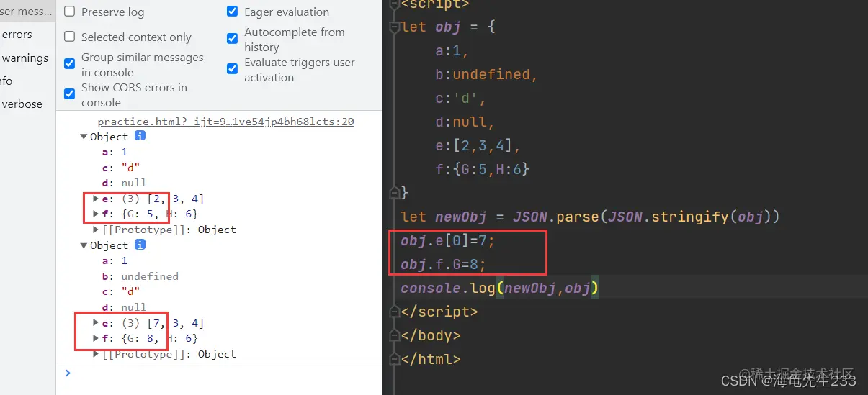Fold the 'let obj = {' block

click(394, 27)
